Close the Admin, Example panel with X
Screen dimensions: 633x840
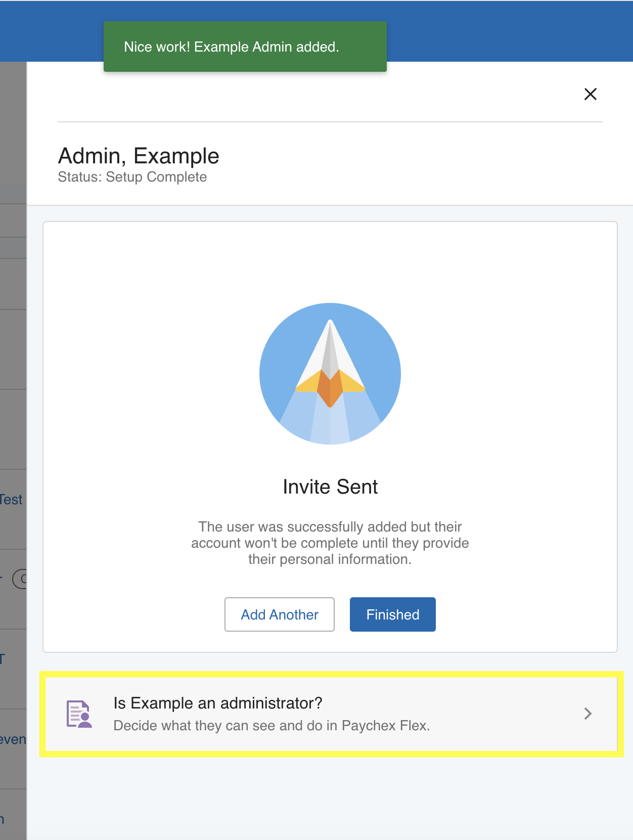tap(590, 94)
